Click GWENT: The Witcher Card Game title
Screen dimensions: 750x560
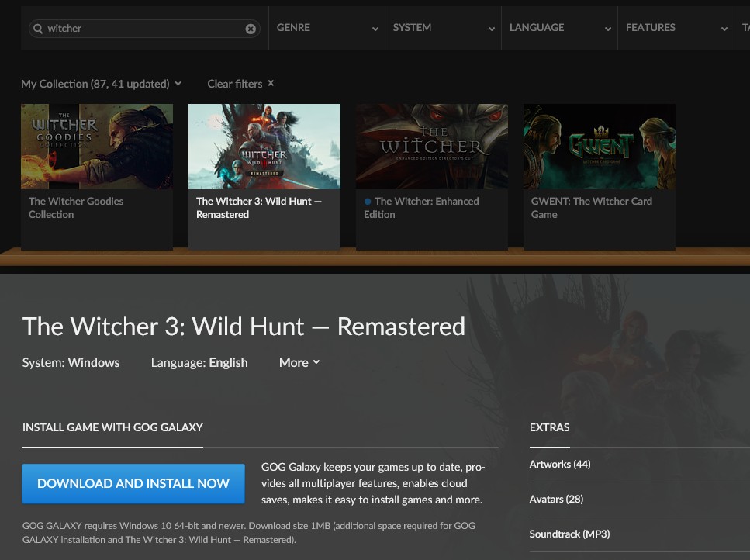(592, 208)
